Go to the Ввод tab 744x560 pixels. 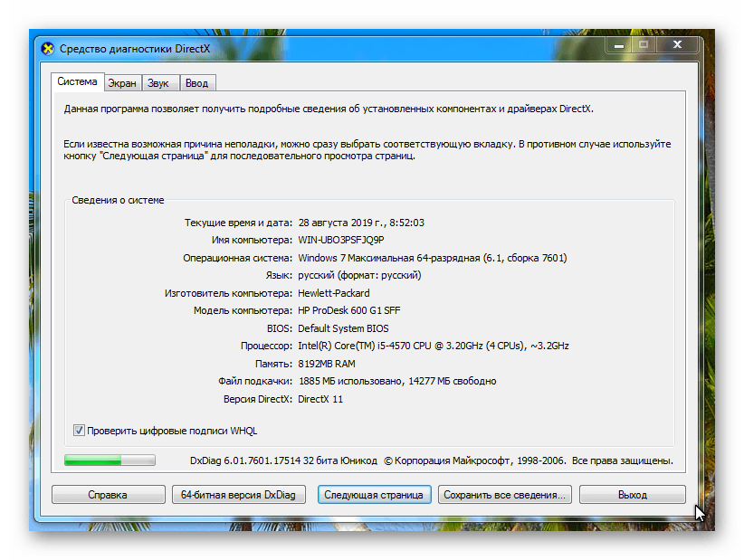(196, 83)
